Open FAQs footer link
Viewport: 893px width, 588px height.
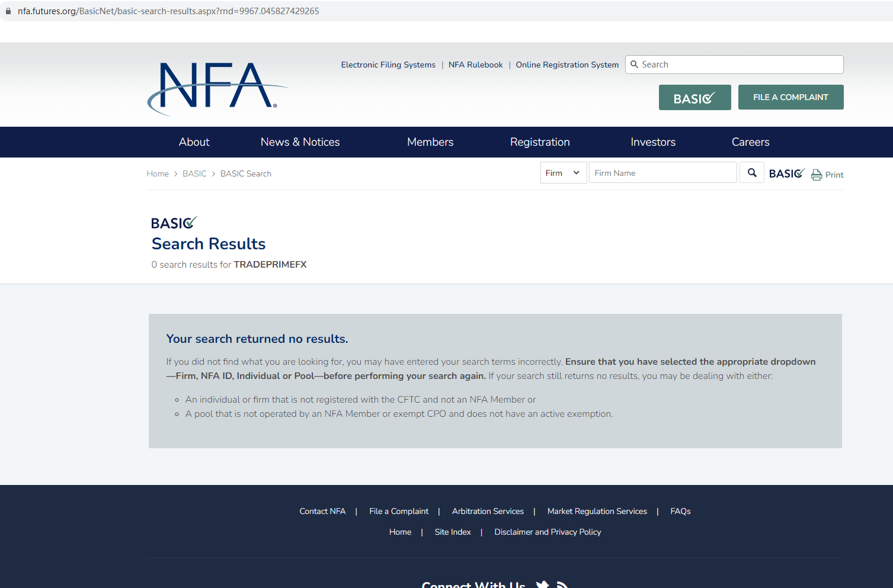click(680, 512)
